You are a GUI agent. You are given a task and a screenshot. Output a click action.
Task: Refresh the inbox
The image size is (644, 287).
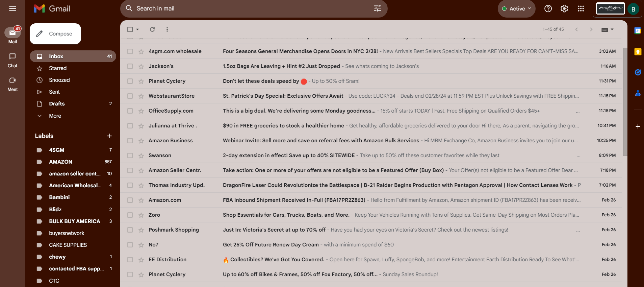[152, 29]
